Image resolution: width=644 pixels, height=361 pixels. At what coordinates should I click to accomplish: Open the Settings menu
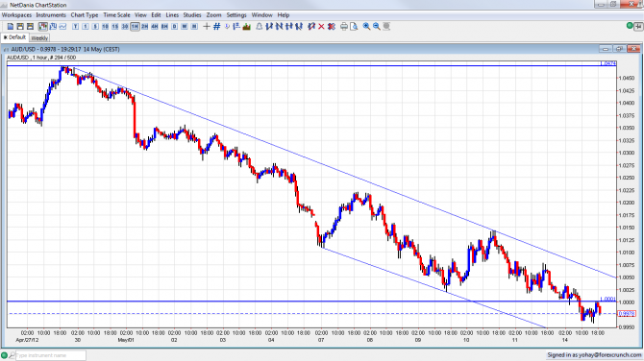(x=236, y=14)
